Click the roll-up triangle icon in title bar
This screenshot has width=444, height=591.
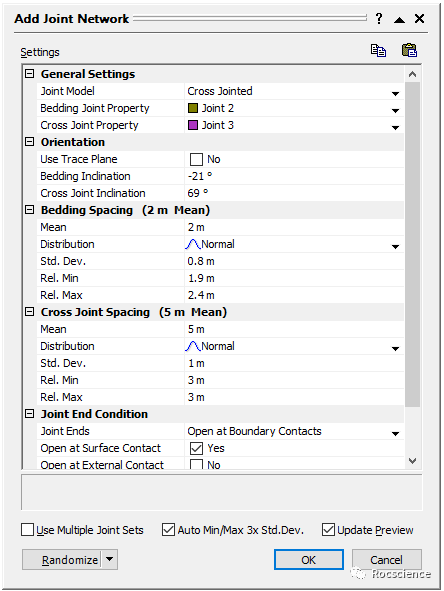click(x=399, y=20)
